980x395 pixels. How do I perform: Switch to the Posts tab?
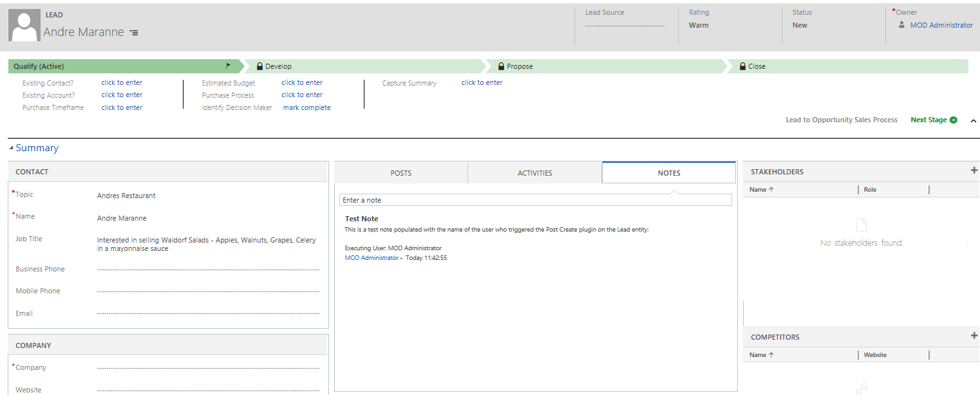(400, 173)
